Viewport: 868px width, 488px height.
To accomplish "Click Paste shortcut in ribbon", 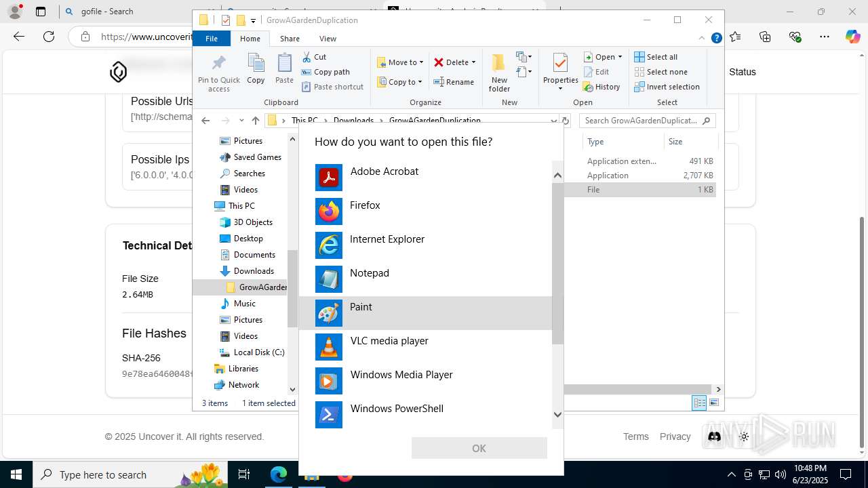I will [332, 87].
